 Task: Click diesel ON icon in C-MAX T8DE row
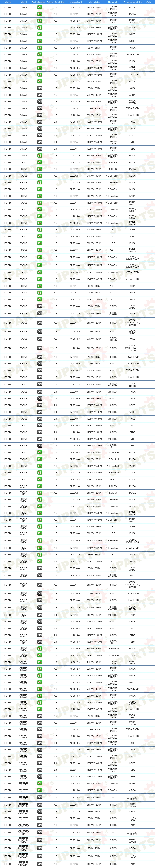coord(40,149)
